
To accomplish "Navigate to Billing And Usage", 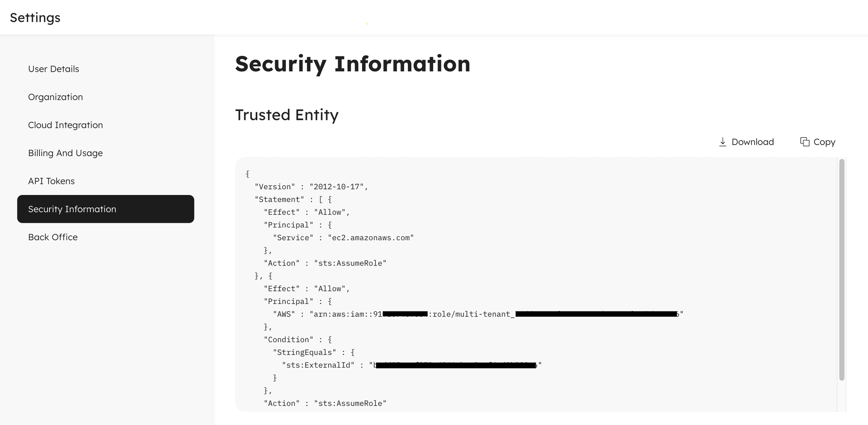I will (x=65, y=153).
